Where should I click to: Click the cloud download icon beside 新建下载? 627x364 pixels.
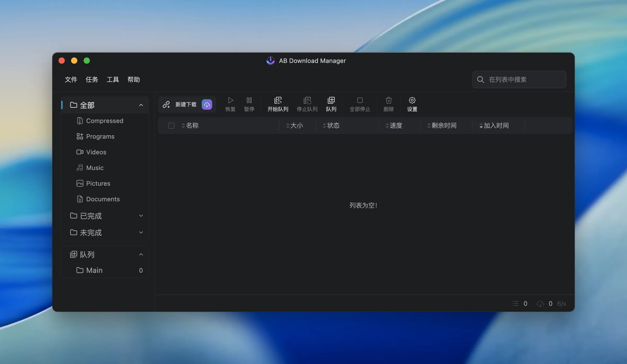(x=207, y=104)
